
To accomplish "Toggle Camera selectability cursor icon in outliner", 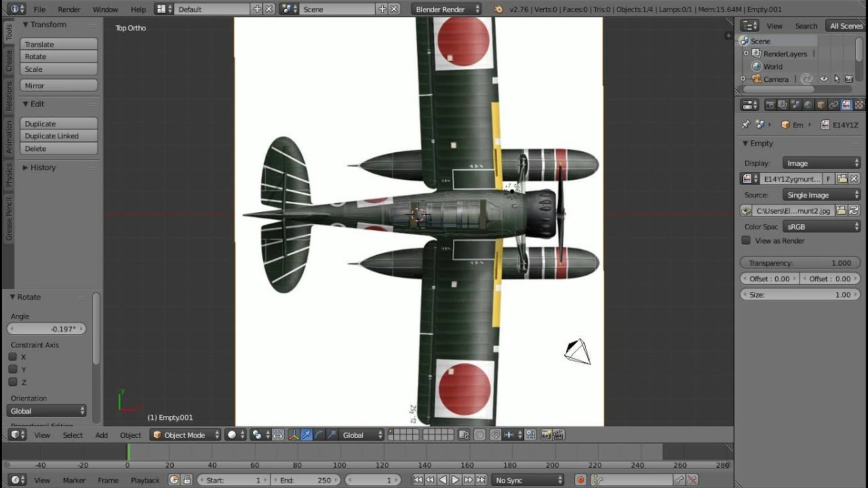I will coord(836,79).
